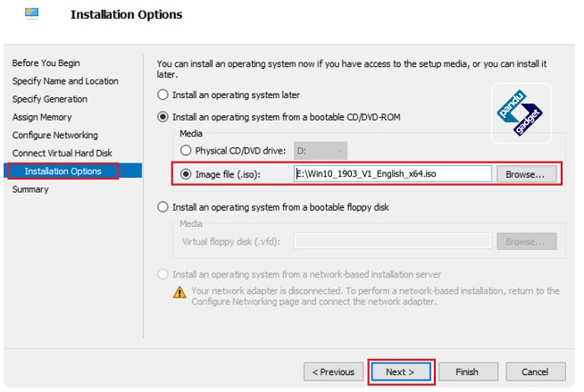Image resolution: width=584 pixels, height=392 pixels.
Task: Click the ISO image file path field
Action: [393, 174]
